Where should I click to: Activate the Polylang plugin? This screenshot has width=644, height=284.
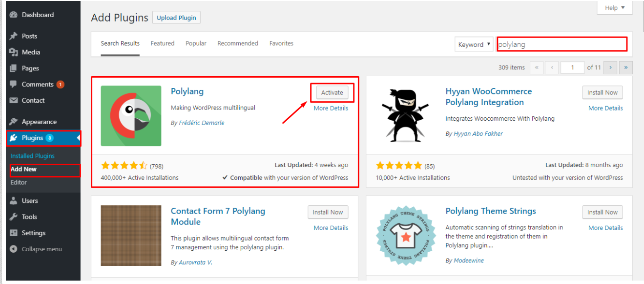pos(332,92)
